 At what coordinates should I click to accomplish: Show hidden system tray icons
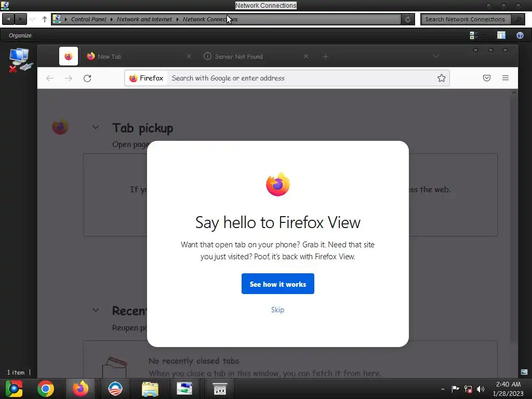pos(443,389)
